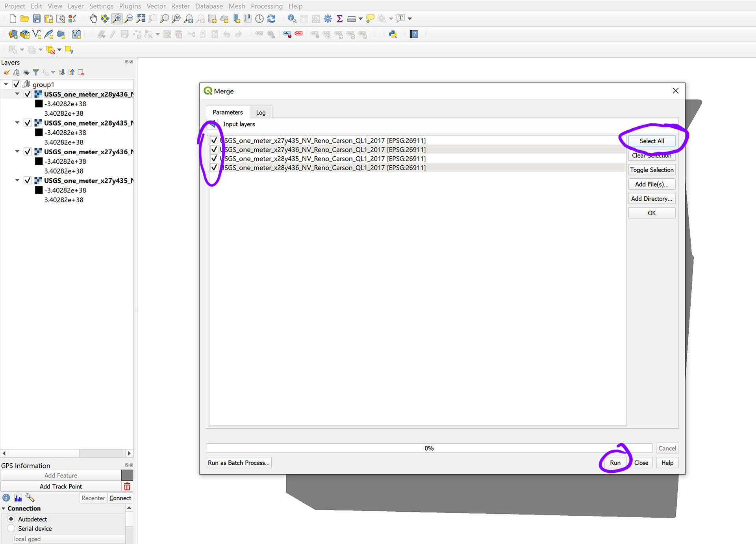756x544 pixels.
Task: Toggle visibility of USGS_one_meter_x28y435 layer
Action: (28, 123)
